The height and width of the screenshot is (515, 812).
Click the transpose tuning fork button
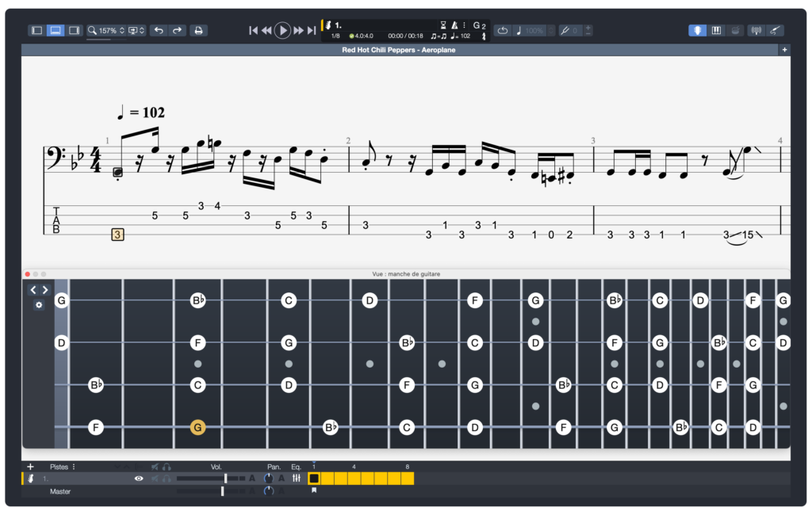click(565, 31)
